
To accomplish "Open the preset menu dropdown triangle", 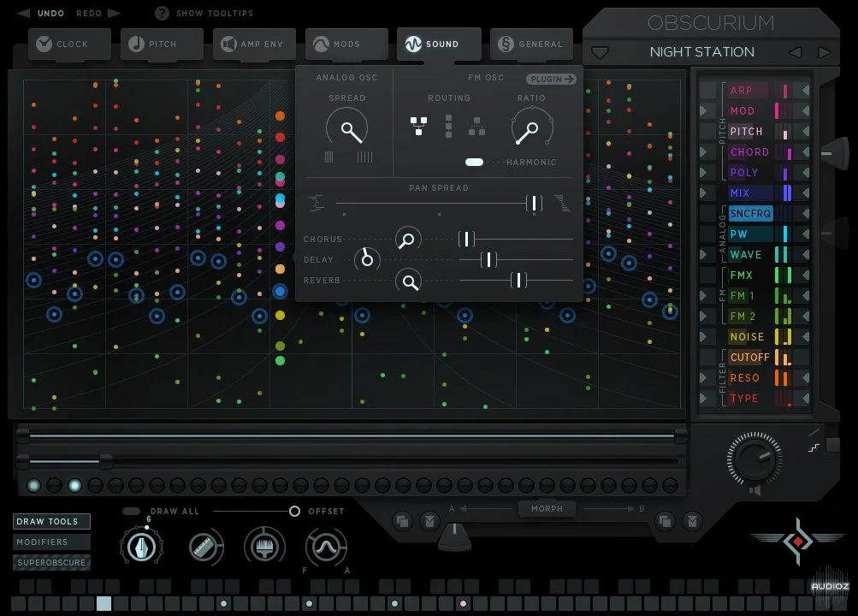I will 601,53.
